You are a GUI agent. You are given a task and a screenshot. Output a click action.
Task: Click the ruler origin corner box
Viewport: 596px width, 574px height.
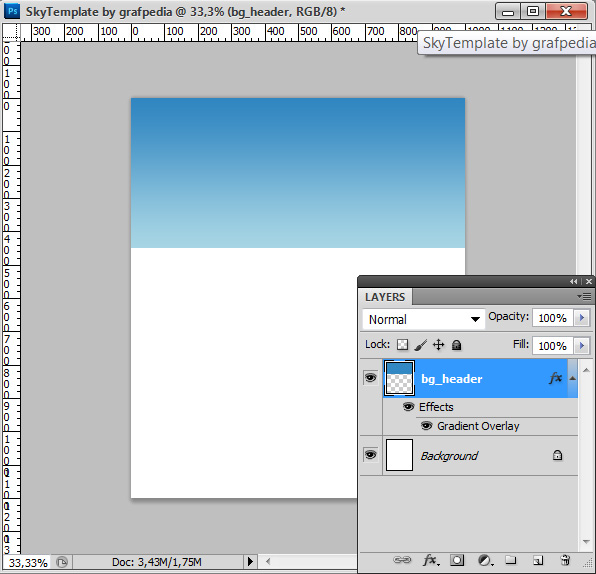click(x=11, y=32)
